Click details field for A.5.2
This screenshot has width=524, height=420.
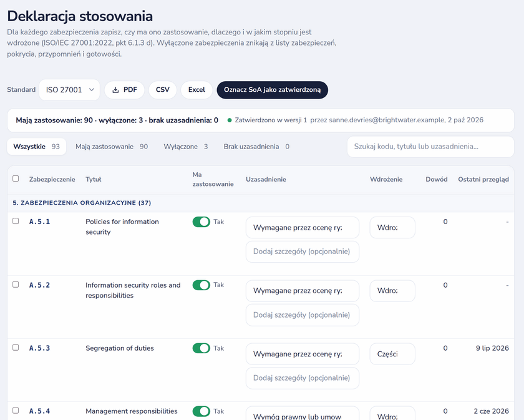coord(303,315)
